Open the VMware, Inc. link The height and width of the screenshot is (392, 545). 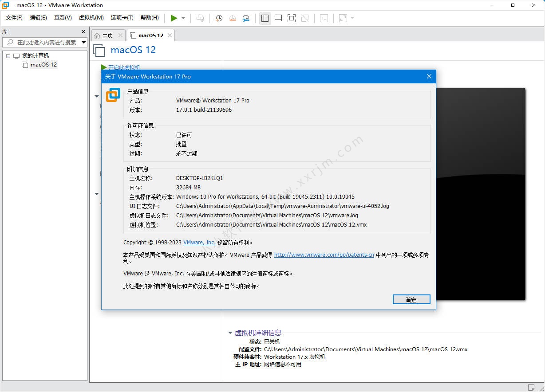[x=199, y=243]
